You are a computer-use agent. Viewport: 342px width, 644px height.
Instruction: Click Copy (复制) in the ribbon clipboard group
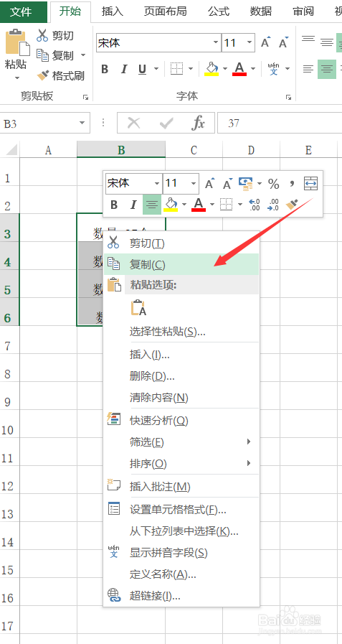coord(55,55)
